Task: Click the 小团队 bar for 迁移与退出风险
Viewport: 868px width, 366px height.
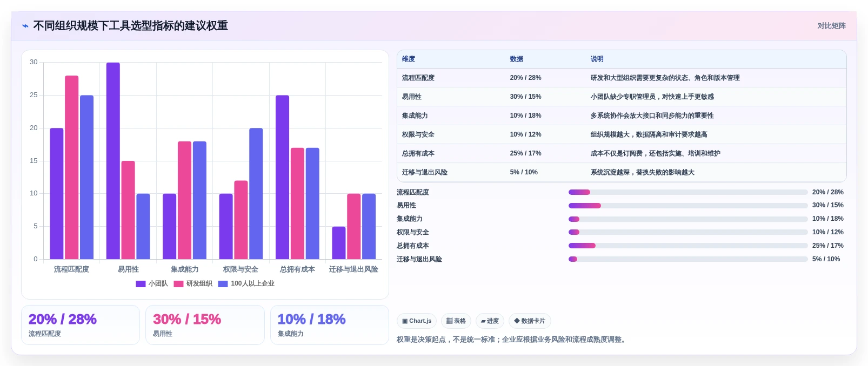Action: (339, 243)
